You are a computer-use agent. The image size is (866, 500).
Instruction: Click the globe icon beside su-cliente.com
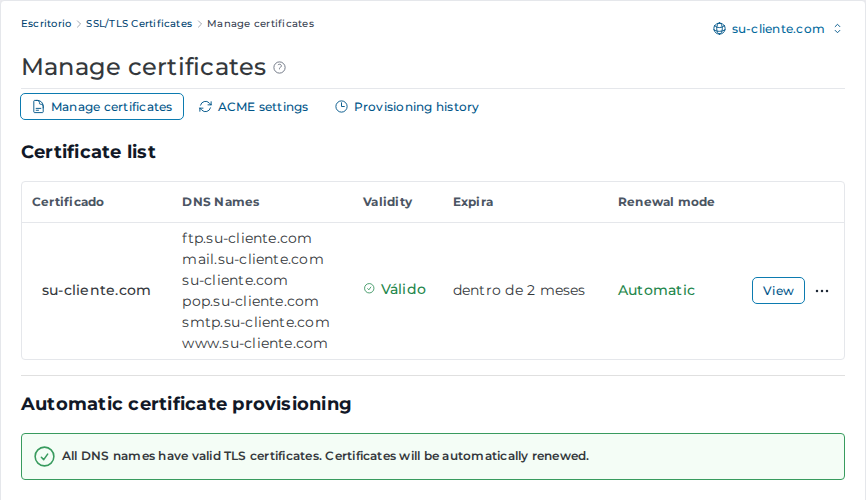[x=719, y=29]
